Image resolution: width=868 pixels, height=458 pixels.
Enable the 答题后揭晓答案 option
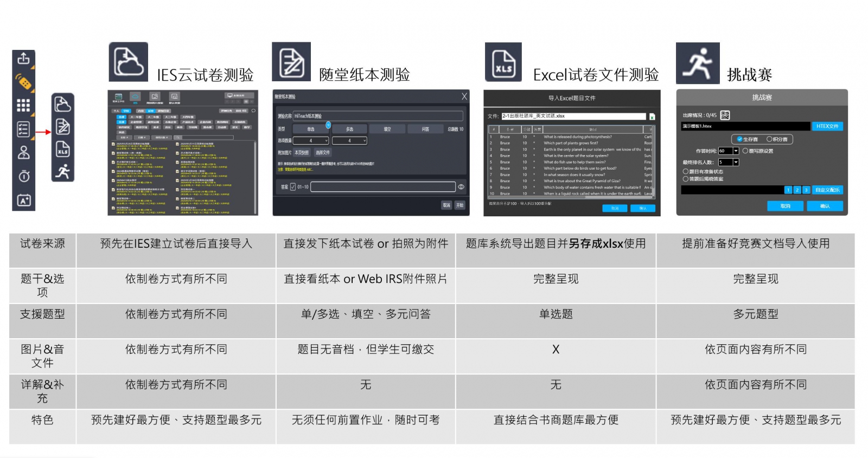[x=685, y=179]
